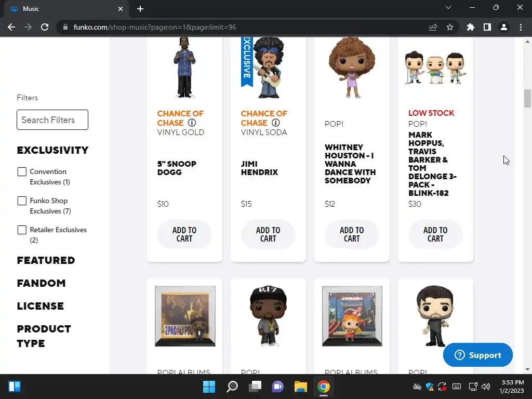Viewport: 532px width, 399px height.
Task: Open the Extensions puzzle icon
Action: pyautogui.click(x=471, y=27)
